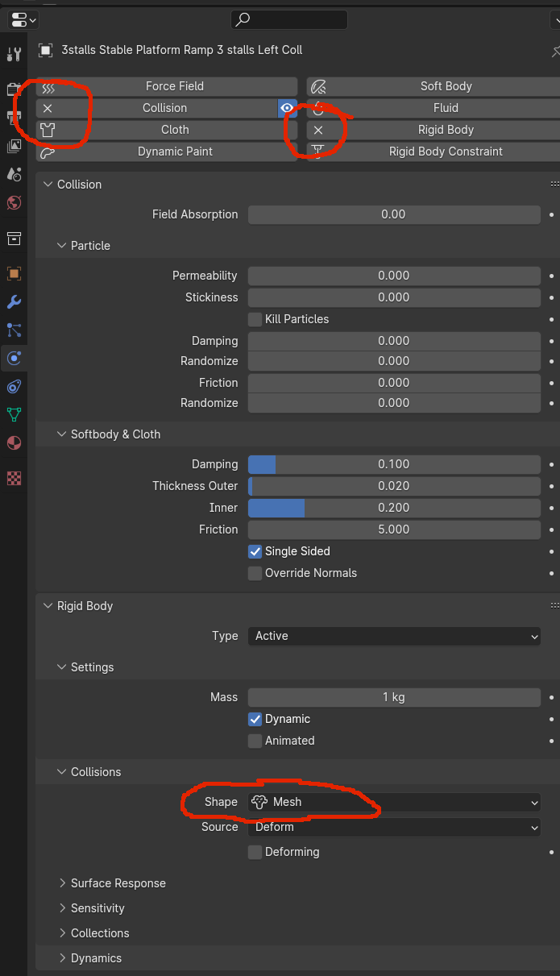Enable the Kill Particles checkbox
Viewport: 560px width, 976px height.
[255, 319]
